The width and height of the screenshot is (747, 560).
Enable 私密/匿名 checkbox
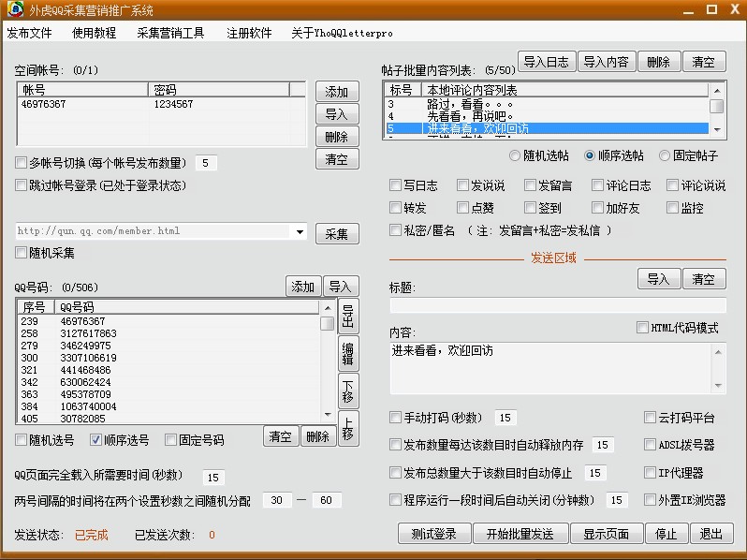(395, 230)
